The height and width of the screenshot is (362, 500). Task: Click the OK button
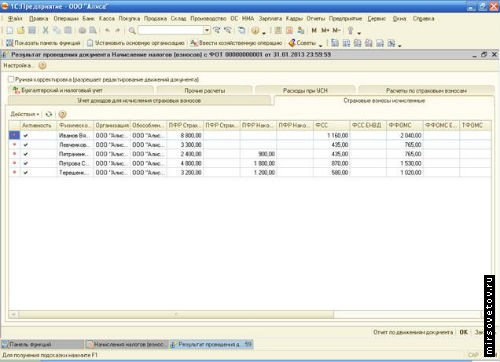click(463, 332)
